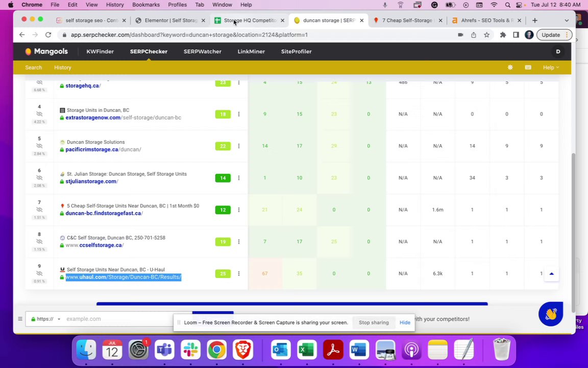The width and height of the screenshot is (588, 368).
Task: Open Chrome extensions puzzle icon
Action: click(503, 35)
